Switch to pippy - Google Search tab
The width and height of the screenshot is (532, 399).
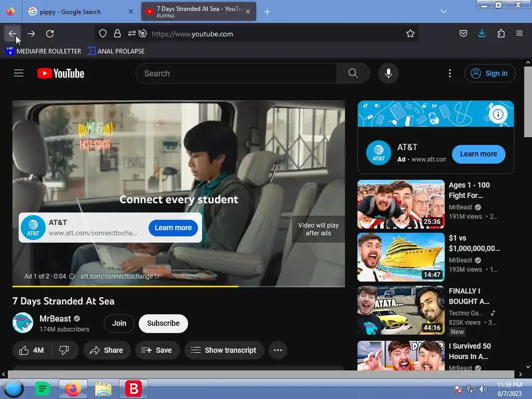tap(81, 11)
